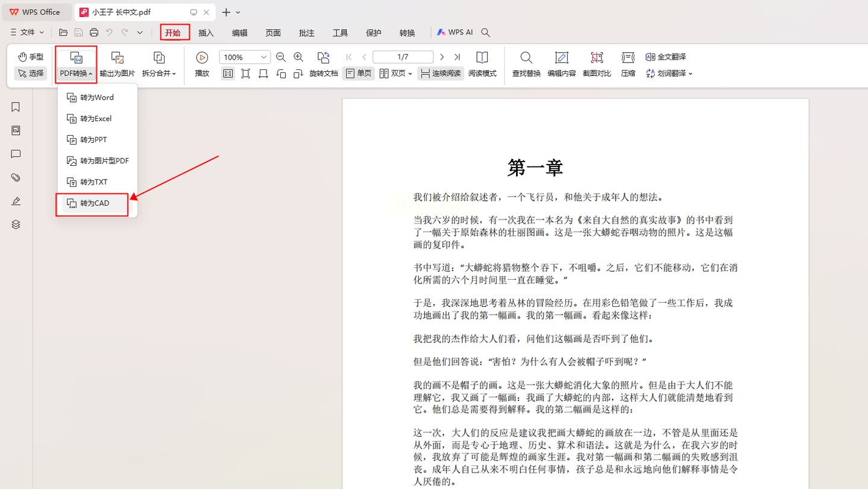Screen dimensions: 868x489
Task: Open the attachments paperclip sidebar icon
Action: tap(16, 177)
